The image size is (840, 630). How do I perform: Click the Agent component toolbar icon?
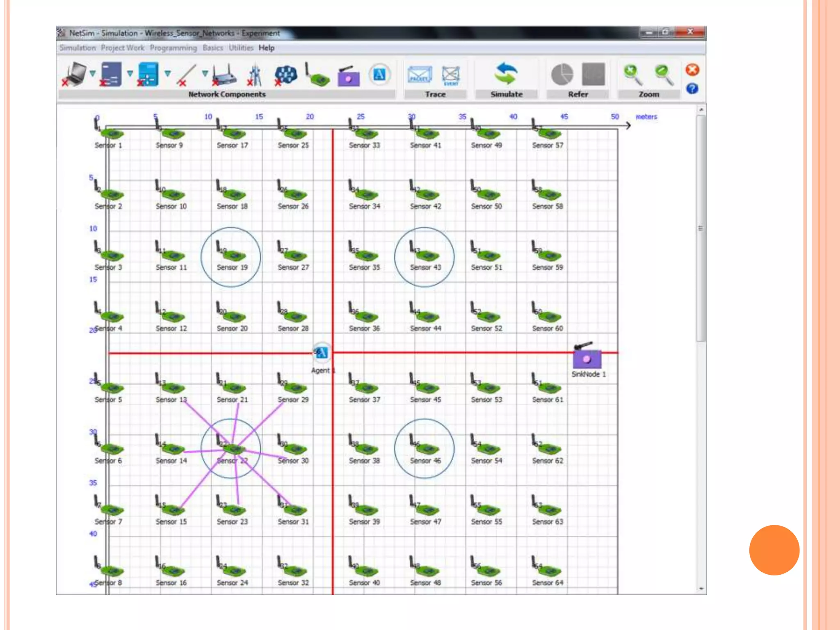379,75
